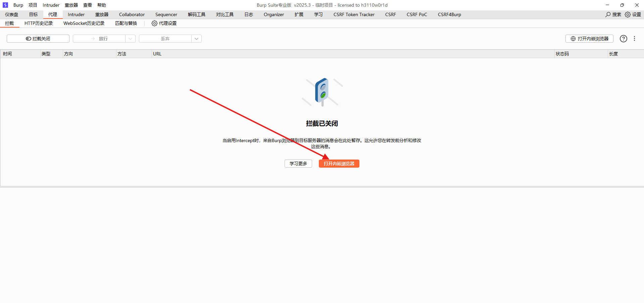The height and width of the screenshot is (303, 644).
Task: Open the three-dot more options menu
Action: 634,39
